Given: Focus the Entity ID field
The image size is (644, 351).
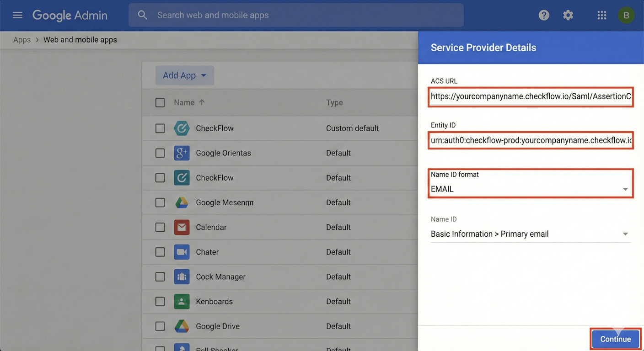Looking at the screenshot, I should point(531,140).
